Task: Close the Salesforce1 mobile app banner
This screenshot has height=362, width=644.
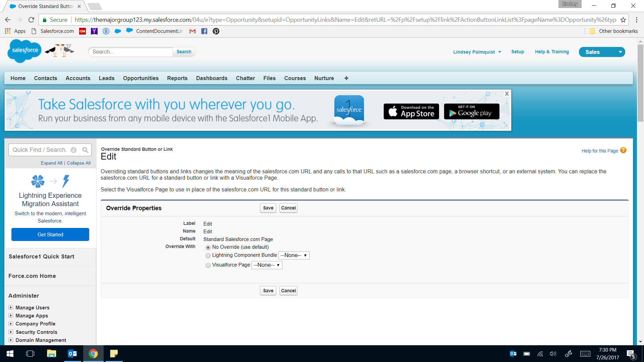Action: pyautogui.click(x=507, y=94)
